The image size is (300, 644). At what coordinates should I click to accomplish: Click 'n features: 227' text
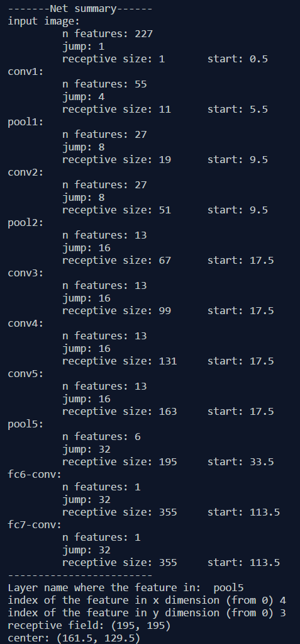coord(108,33)
